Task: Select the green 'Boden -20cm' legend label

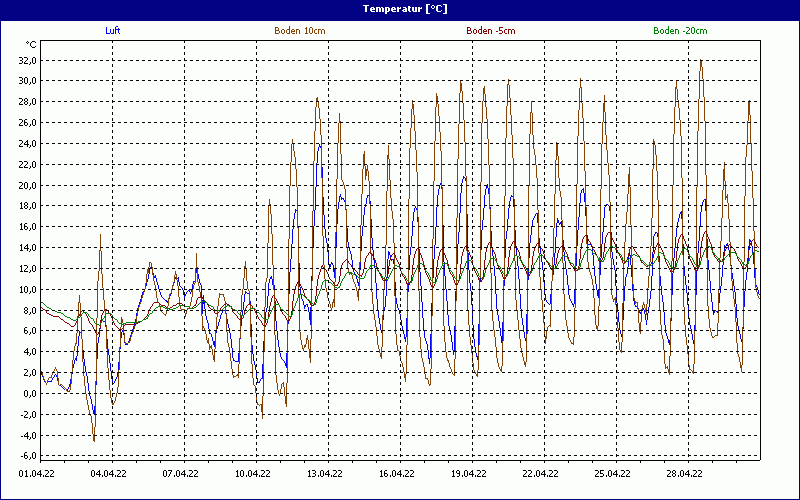Action: pyautogui.click(x=680, y=31)
